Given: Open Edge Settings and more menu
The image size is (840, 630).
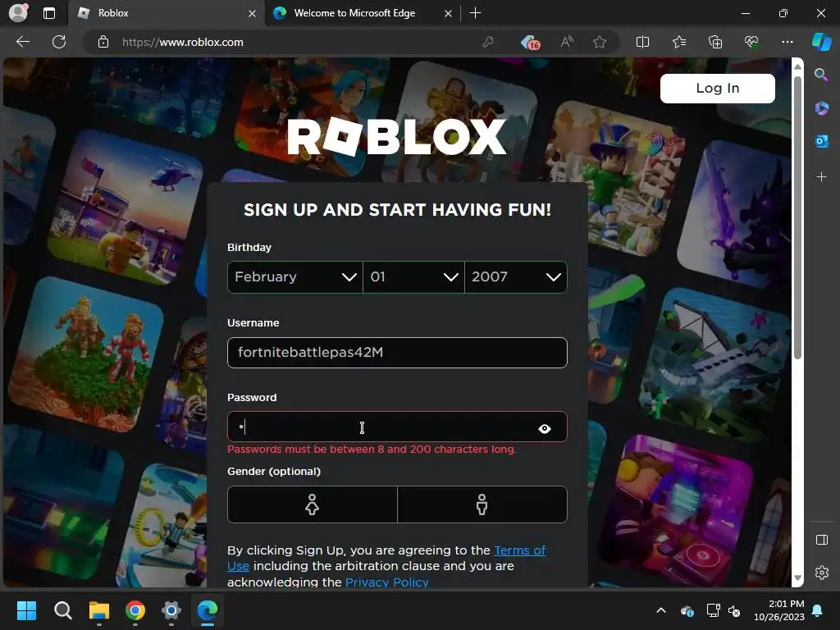Looking at the screenshot, I should pos(787,42).
